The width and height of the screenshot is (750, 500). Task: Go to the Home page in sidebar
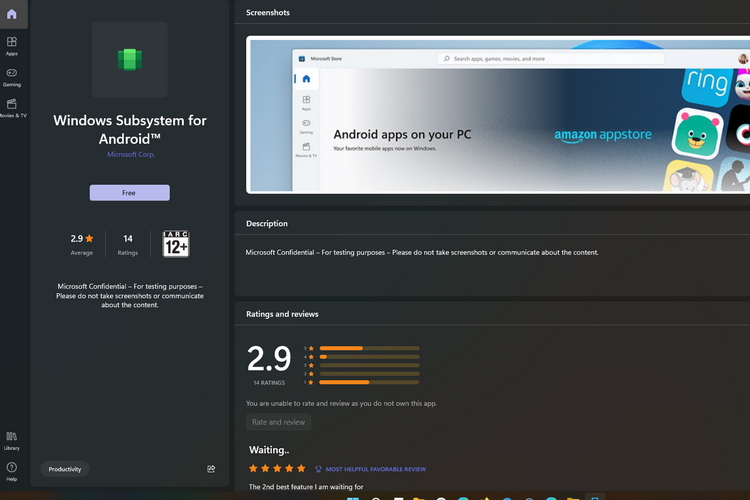coord(11,14)
